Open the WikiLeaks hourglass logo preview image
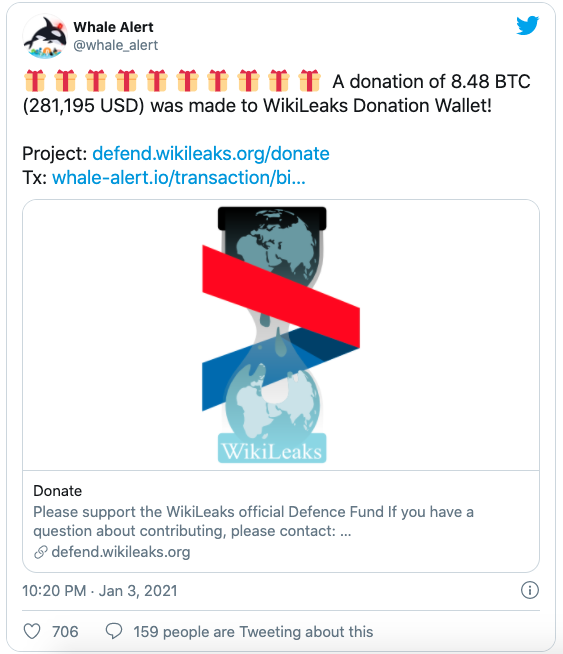The width and height of the screenshot is (563, 654). 281,335
